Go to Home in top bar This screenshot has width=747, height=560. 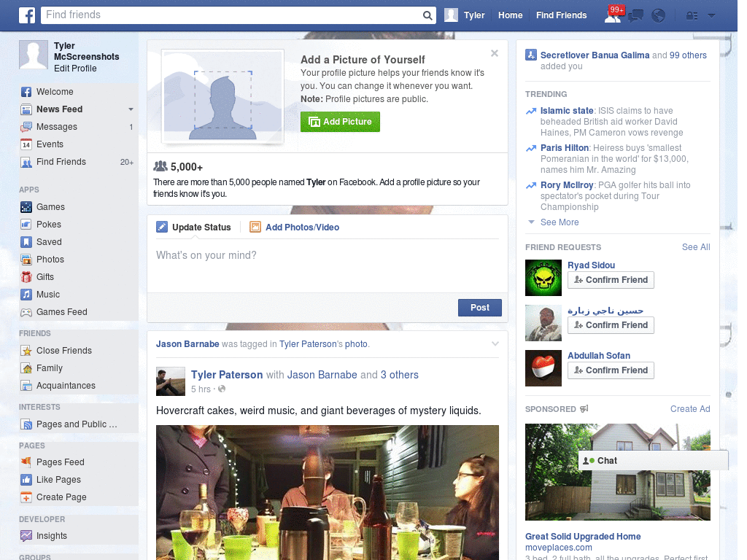(x=510, y=15)
